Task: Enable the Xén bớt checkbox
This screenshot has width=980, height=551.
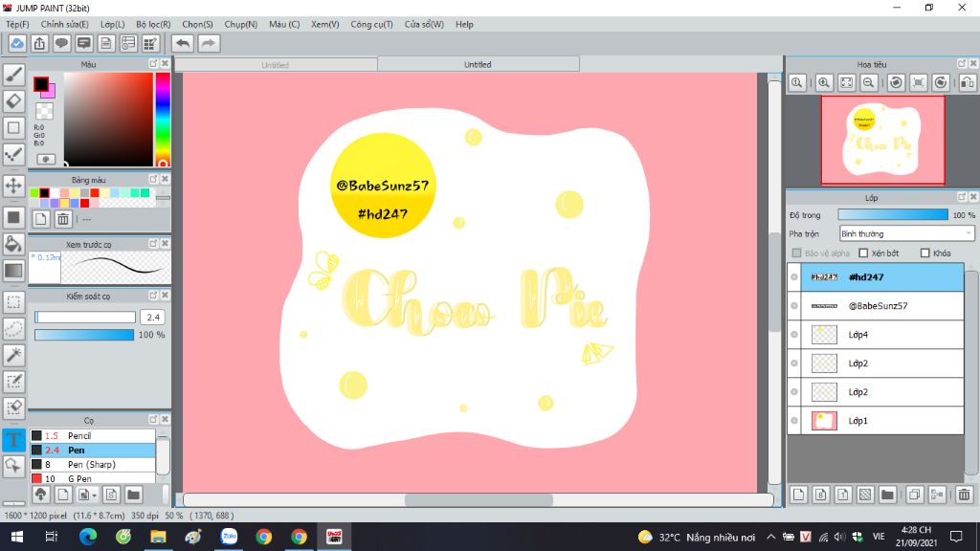Action: pos(864,253)
